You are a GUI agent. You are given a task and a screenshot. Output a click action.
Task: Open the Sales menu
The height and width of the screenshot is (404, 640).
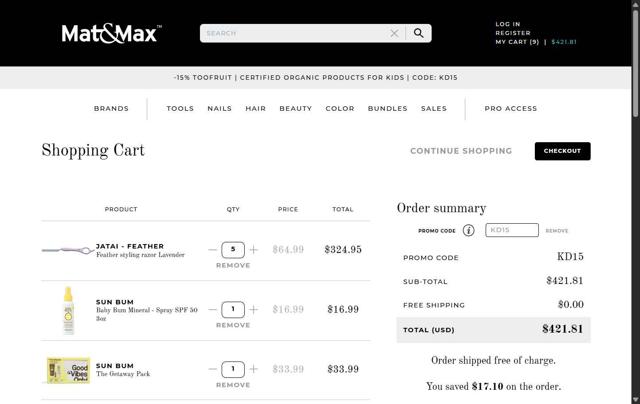[x=434, y=109]
